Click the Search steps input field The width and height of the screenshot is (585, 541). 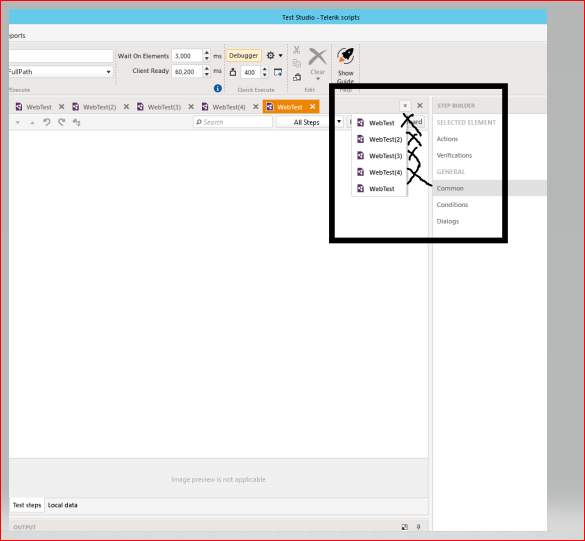(x=233, y=122)
